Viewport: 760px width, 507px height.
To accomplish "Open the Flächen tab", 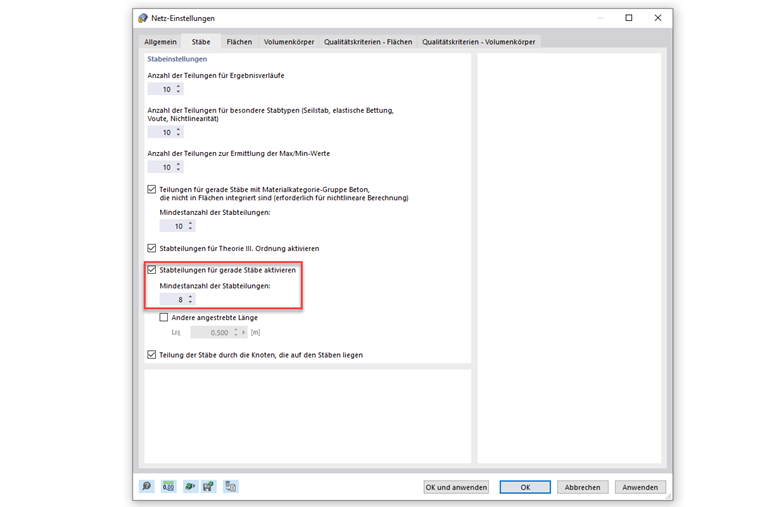I will [239, 42].
